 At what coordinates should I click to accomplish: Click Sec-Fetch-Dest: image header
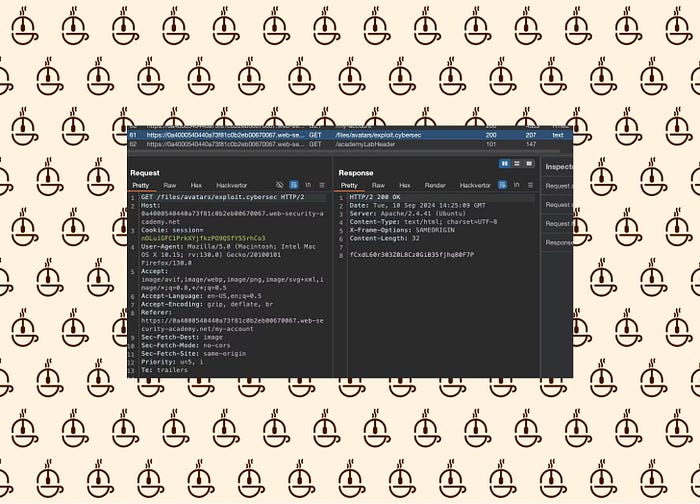point(182,337)
